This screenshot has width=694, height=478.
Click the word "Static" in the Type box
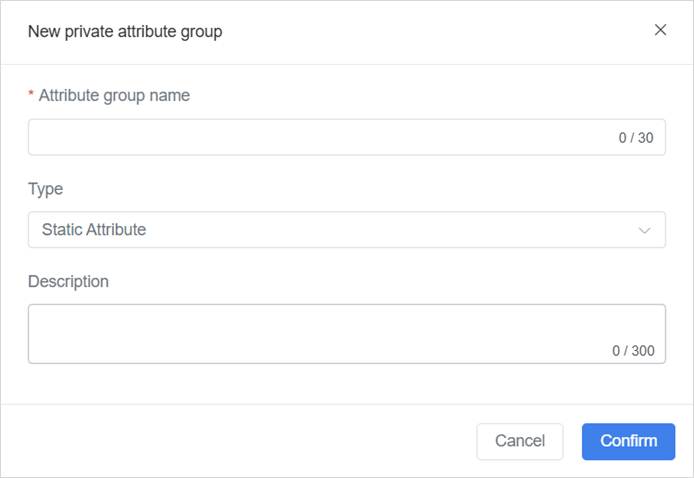[62, 230]
